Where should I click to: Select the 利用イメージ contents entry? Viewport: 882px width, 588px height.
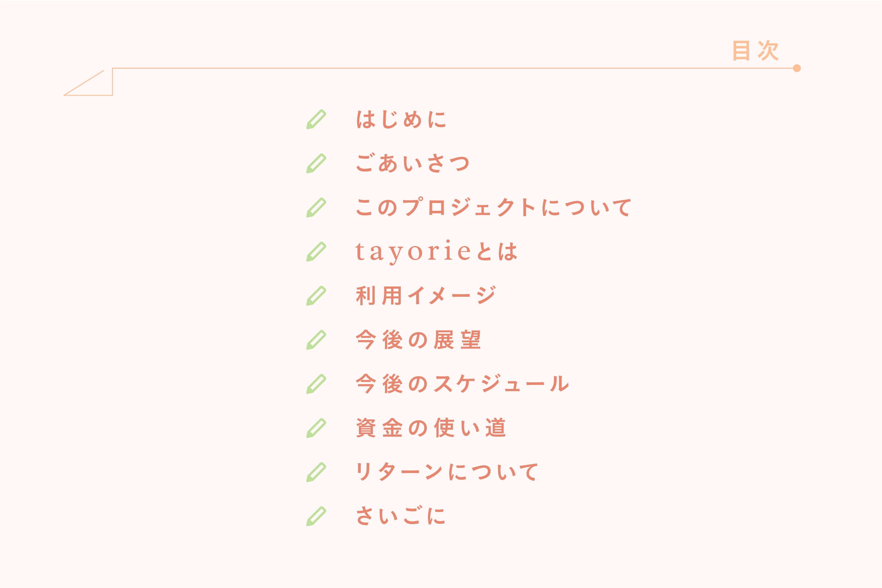[426, 296]
